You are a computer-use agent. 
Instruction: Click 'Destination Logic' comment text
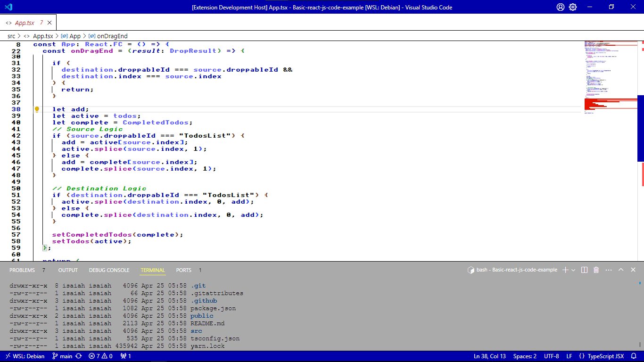click(106, 189)
